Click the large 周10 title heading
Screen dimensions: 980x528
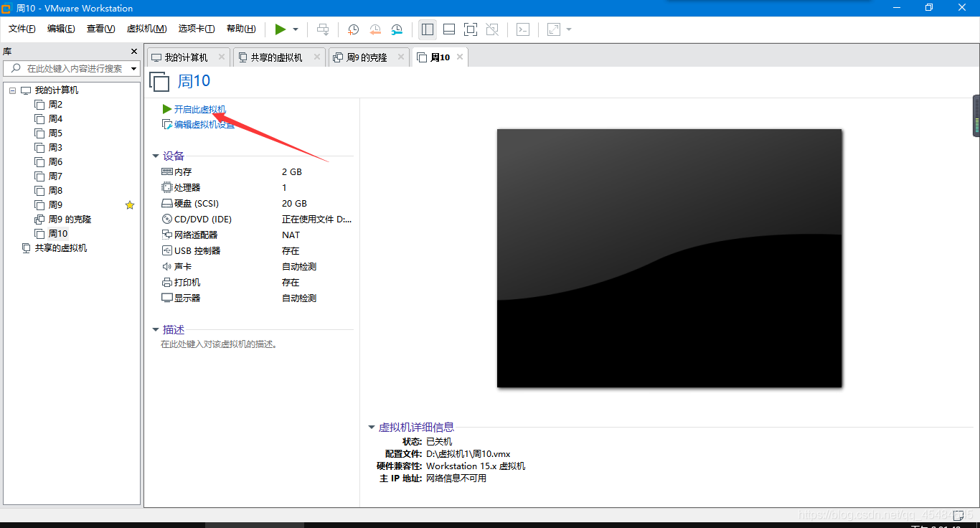pos(194,81)
